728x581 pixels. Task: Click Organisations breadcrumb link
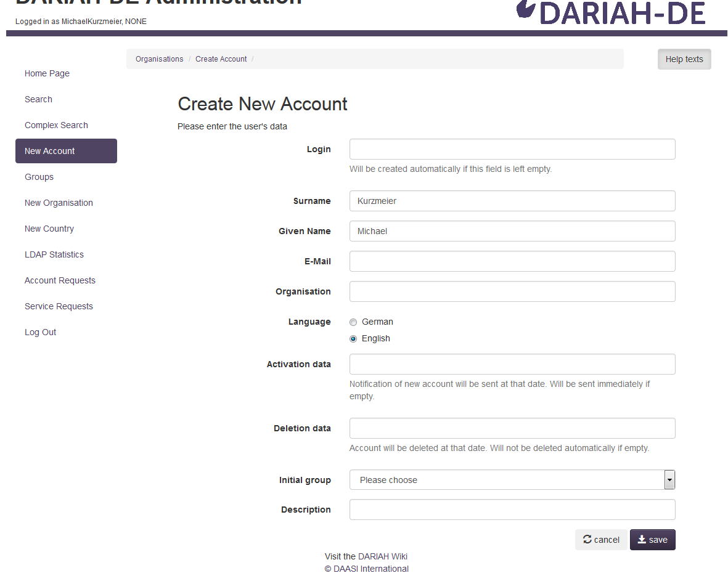tap(159, 59)
